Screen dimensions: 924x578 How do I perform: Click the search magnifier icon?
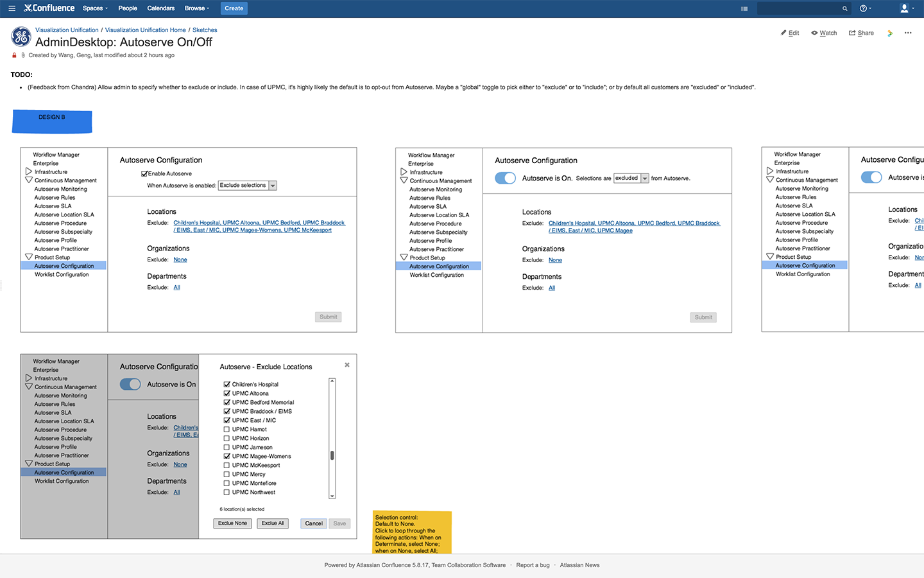845,8
